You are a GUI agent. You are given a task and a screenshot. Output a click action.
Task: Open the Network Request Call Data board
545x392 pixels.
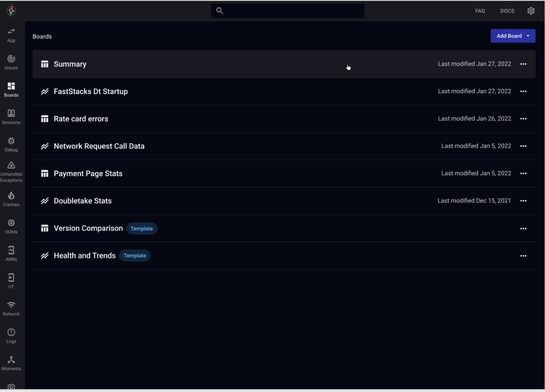coord(284,146)
